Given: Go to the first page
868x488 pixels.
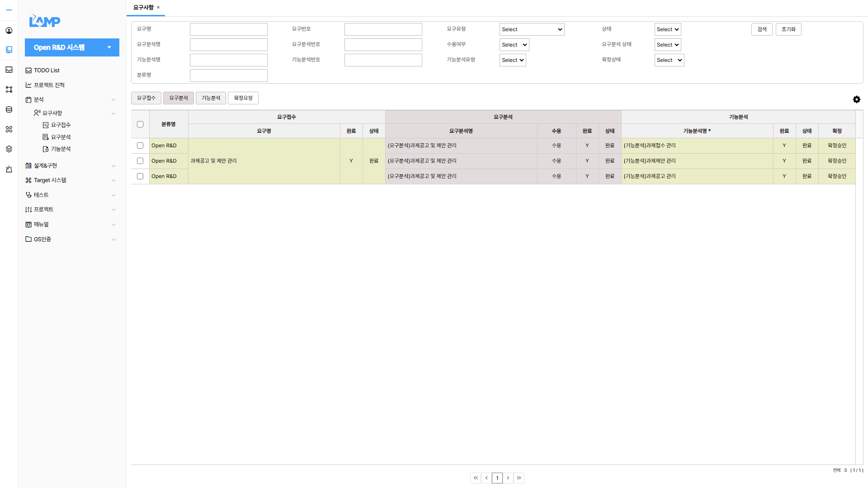Looking at the screenshot, I should click(x=476, y=478).
